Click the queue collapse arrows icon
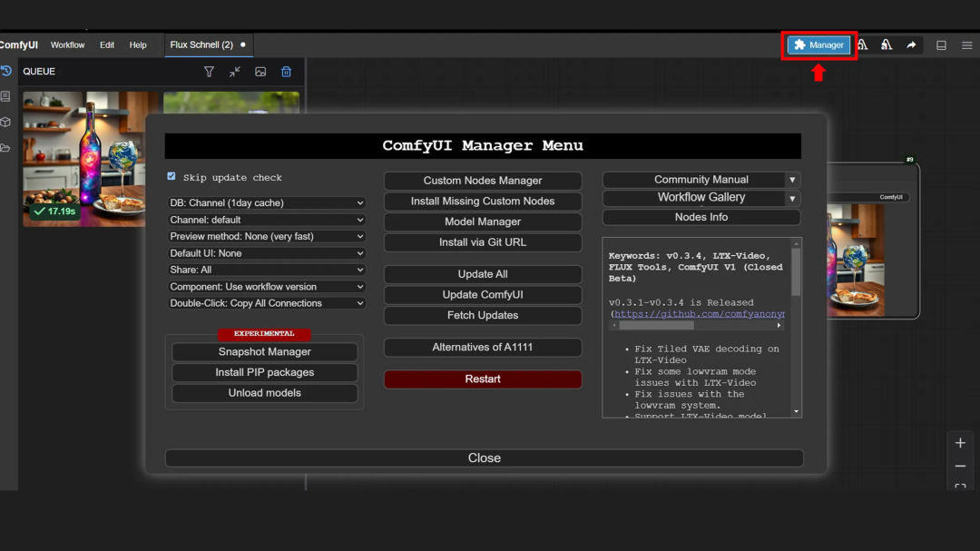The width and height of the screenshot is (980, 551). pos(234,72)
